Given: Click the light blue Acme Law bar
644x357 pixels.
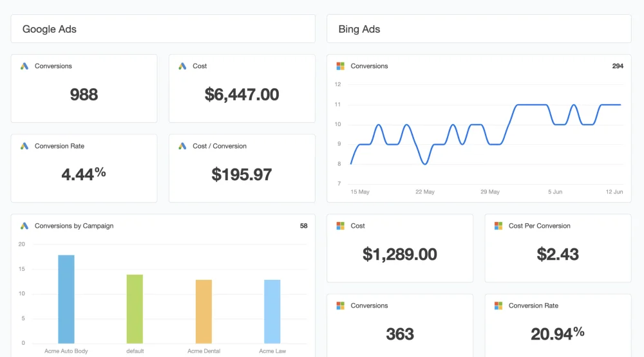Looking at the screenshot, I should point(272,311).
